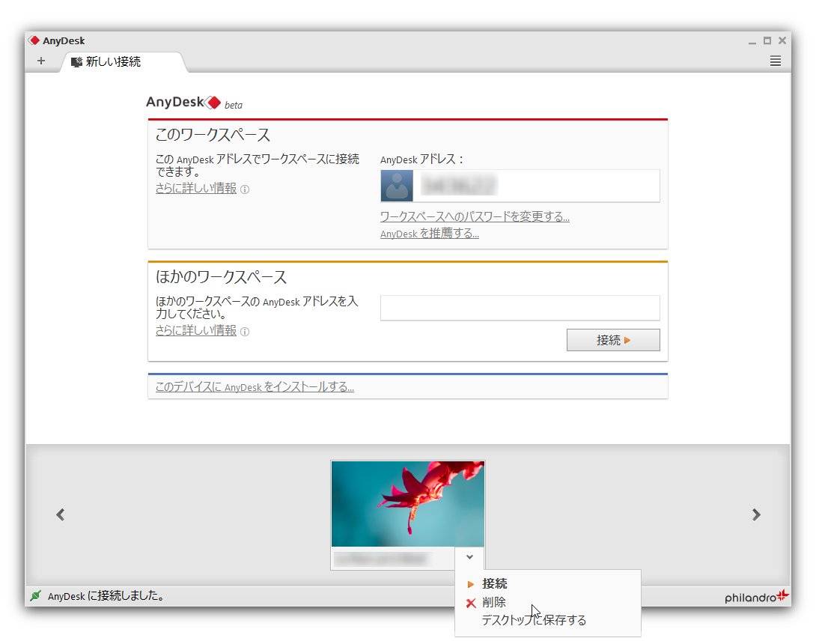Focus the remote AnyDesk address input
The image size is (816, 644).
(x=520, y=308)
